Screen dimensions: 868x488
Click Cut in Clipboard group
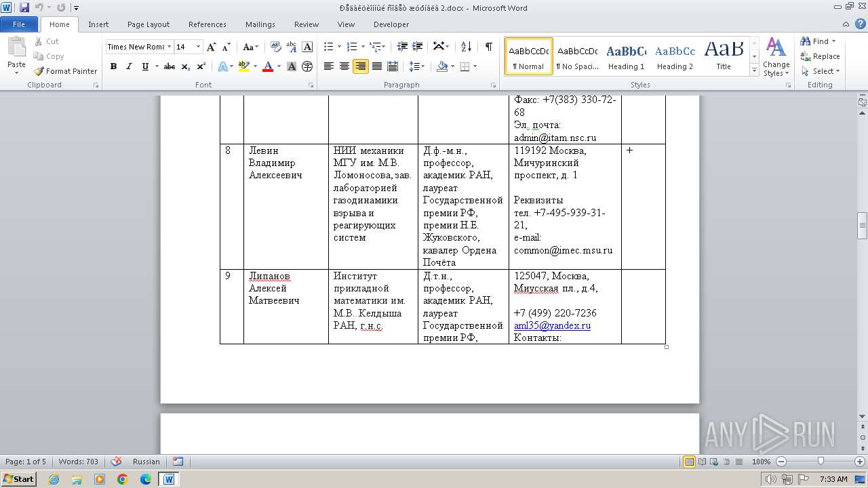[46, 41]
